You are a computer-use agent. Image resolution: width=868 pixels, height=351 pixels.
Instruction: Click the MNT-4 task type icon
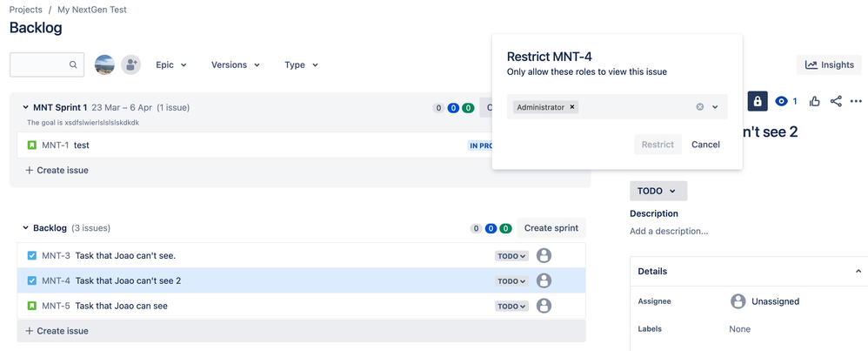[31, 280]
